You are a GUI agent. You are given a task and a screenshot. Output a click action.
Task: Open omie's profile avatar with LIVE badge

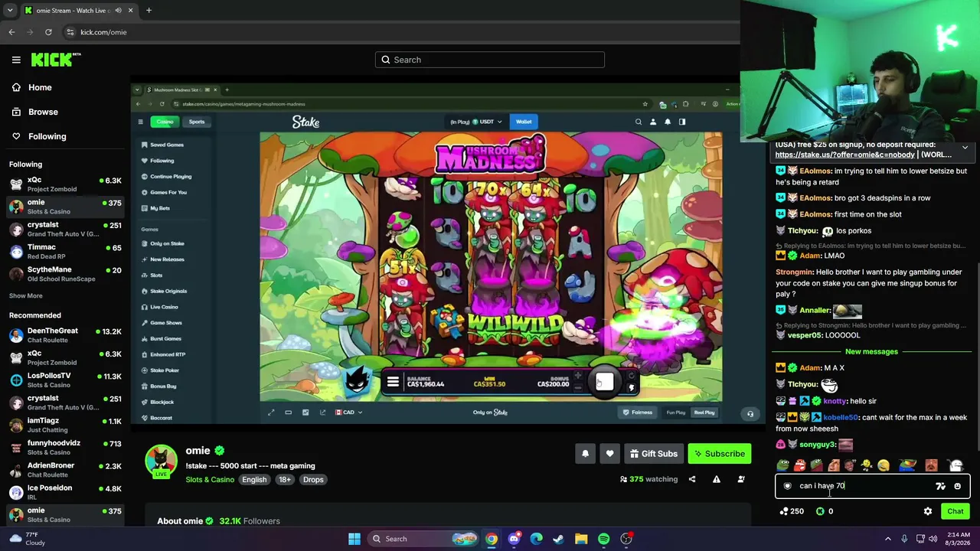161,460
